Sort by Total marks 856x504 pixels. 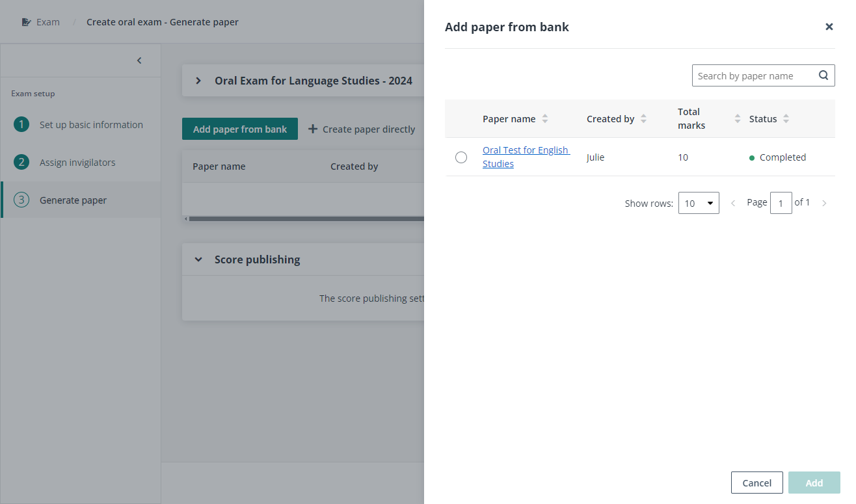(x=737, y=118)
